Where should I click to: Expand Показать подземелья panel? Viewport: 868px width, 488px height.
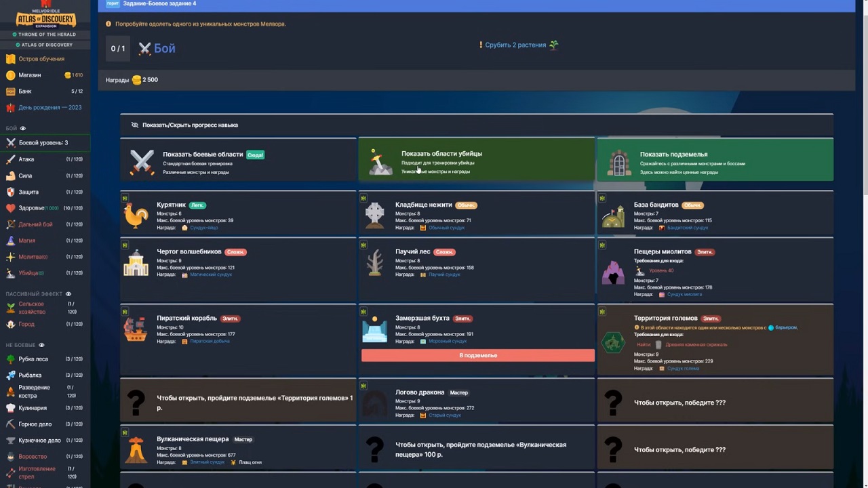pyautogui.click(x=715, y=160)
